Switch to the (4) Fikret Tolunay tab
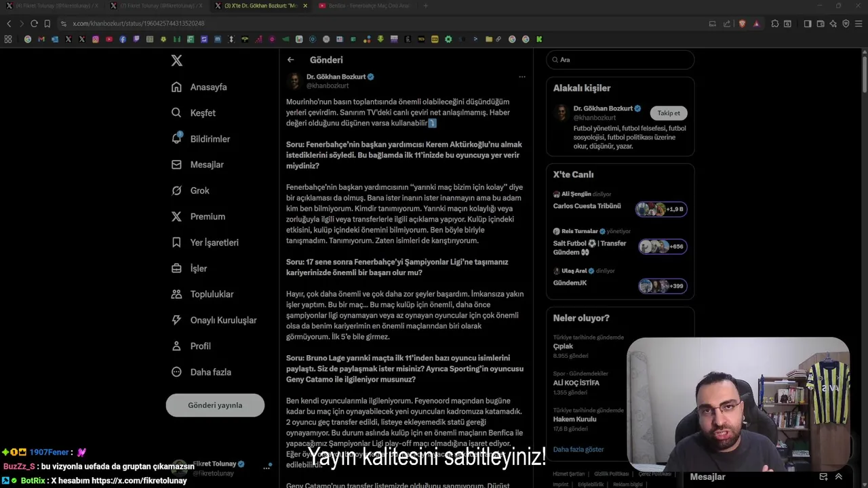 pyautogui.click(x=53, y=5)
